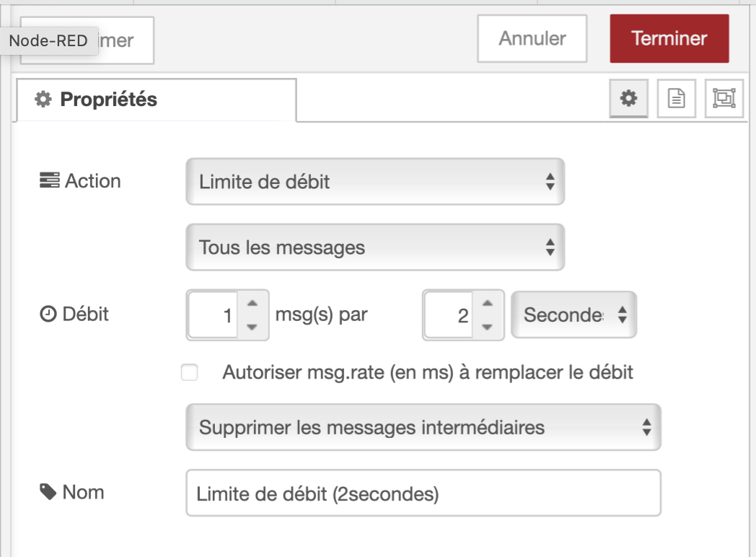Click the Terminer button
Screen dimensions: 756x557
(x=669, y=39)
